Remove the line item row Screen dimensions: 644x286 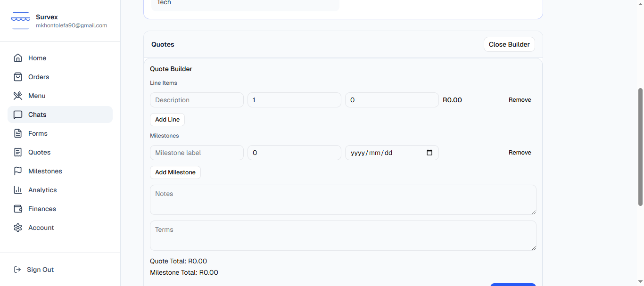pyautogui.click(x=520, y=100)
